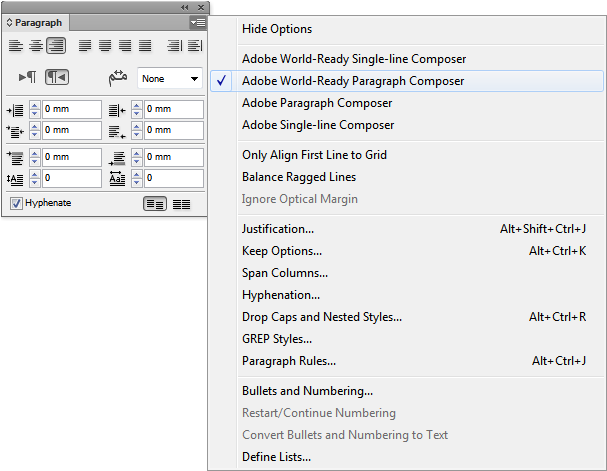The width and height of the screenshot is (607, 471).
Task: Click the Align Center paragraph icon
Action: pos(35,45)
